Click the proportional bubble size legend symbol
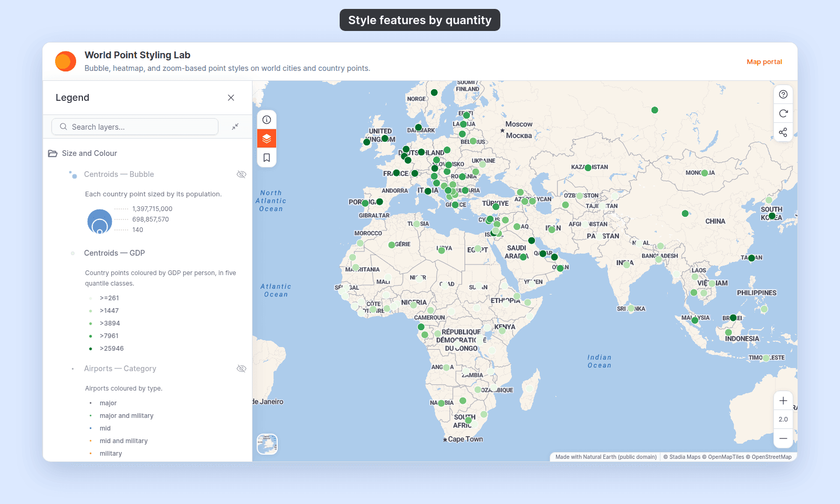 (100, 221)
